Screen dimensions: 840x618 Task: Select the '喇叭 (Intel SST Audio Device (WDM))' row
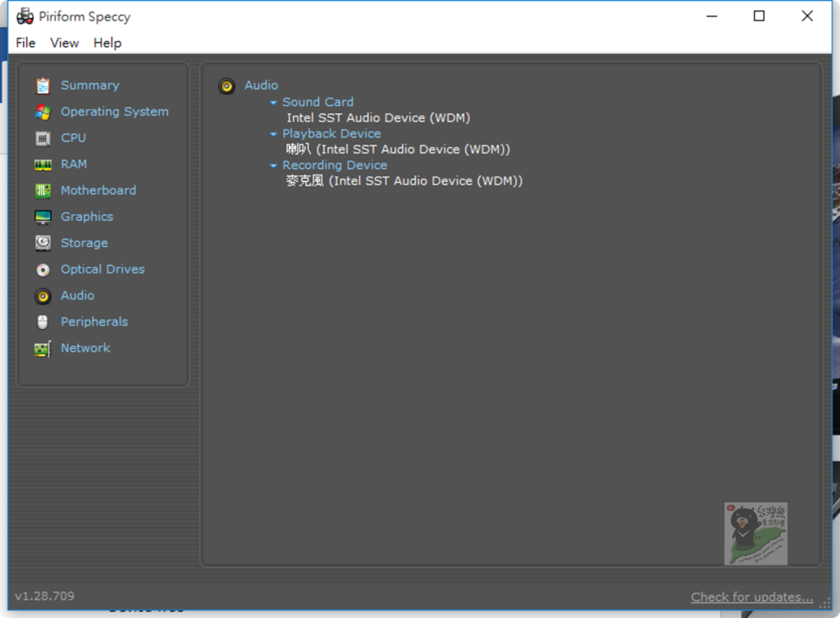point(398,149)
